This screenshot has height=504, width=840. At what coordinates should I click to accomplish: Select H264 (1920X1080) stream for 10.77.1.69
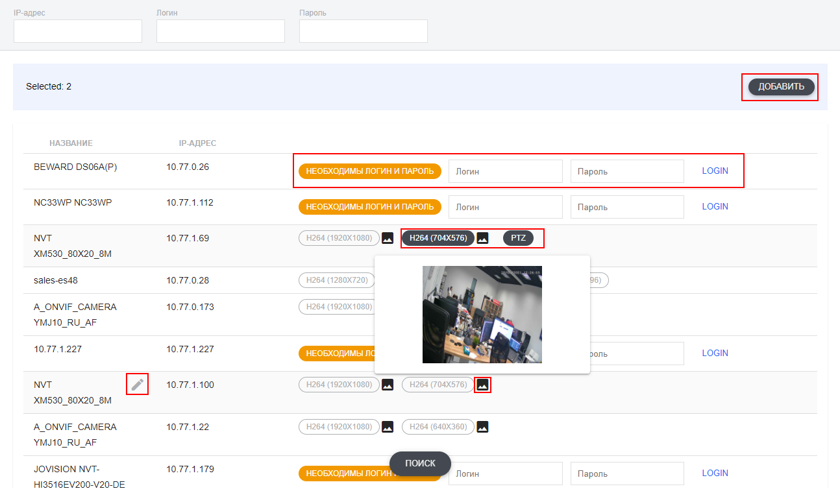[339, 238]
